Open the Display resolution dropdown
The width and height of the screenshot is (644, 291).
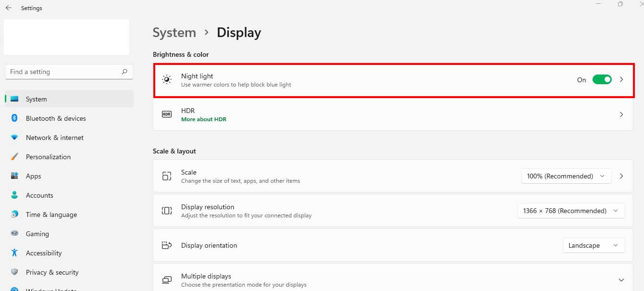570,211
